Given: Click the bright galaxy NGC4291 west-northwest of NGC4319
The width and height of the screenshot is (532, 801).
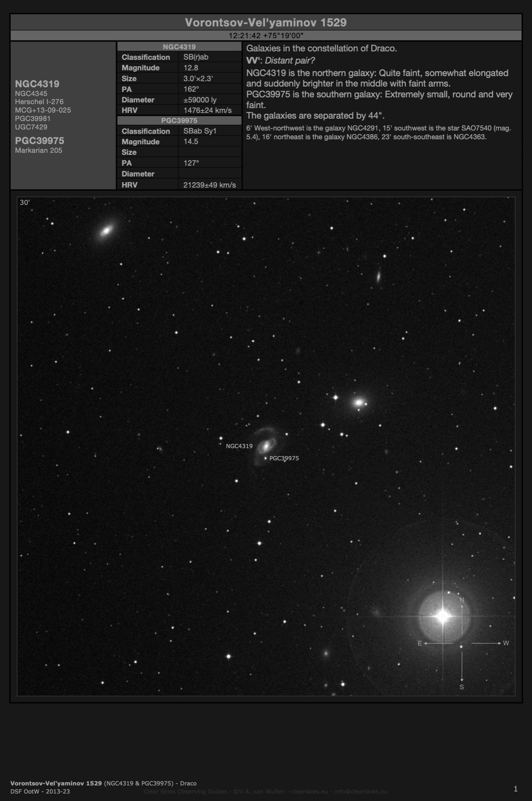Looking at the screenshot, I should click(x=359, y=403).
